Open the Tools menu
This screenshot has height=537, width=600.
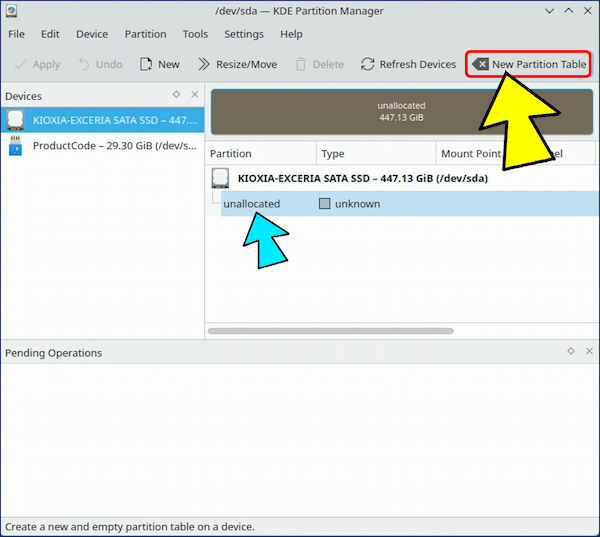[195, 34]
